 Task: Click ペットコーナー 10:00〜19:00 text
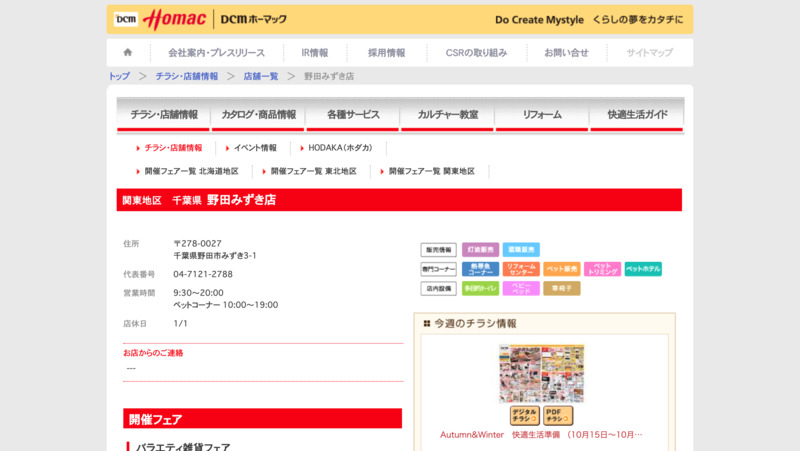click(x=226, y=305)
